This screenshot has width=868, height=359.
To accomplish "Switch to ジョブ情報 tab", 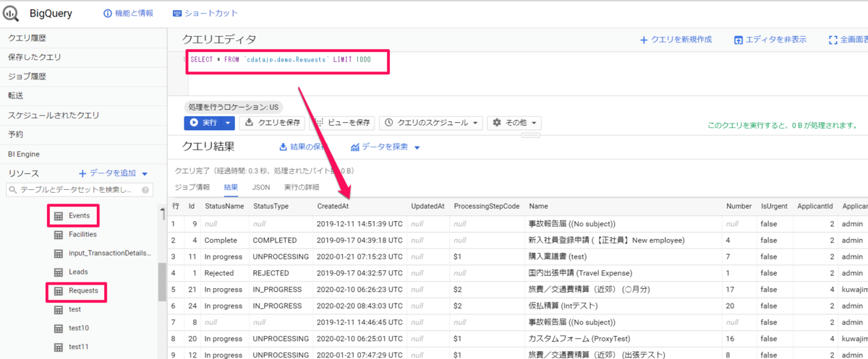I will click(x=193, y=187).
